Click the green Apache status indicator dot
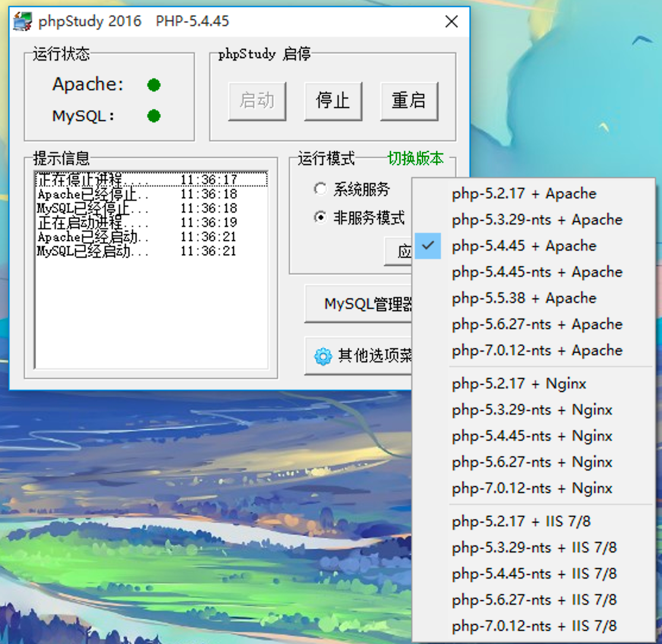 tap(153, 85)
